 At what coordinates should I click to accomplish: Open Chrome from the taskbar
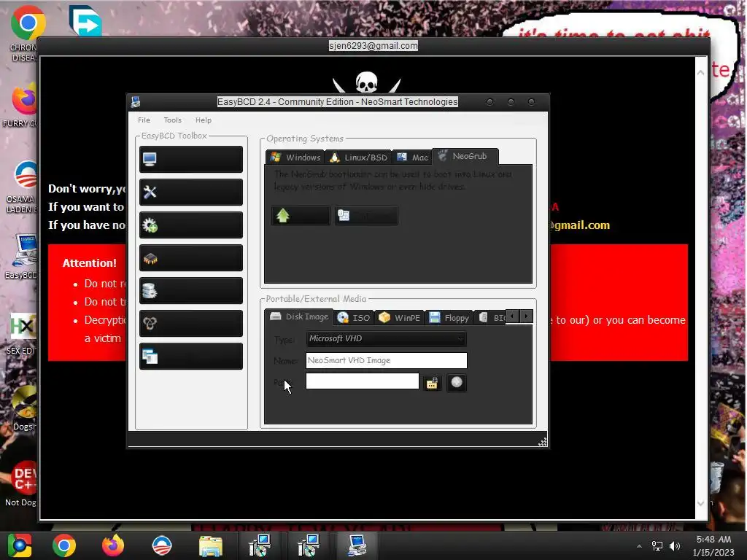(64, 545)
